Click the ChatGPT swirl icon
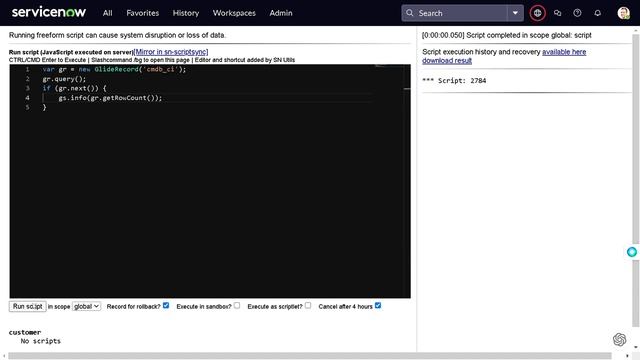This screenshot has height=360, width=640. coord(619,339)
